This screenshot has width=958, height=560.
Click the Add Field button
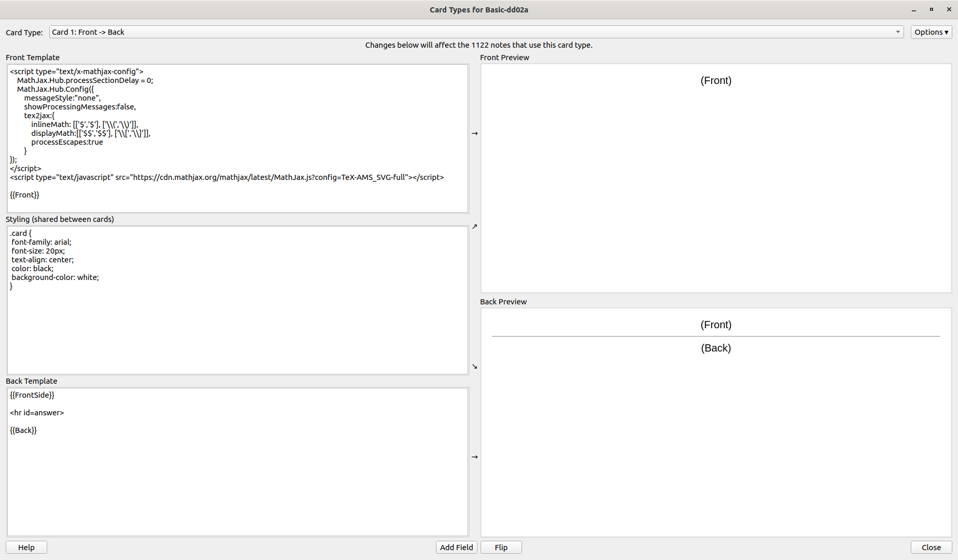[456, 547]
